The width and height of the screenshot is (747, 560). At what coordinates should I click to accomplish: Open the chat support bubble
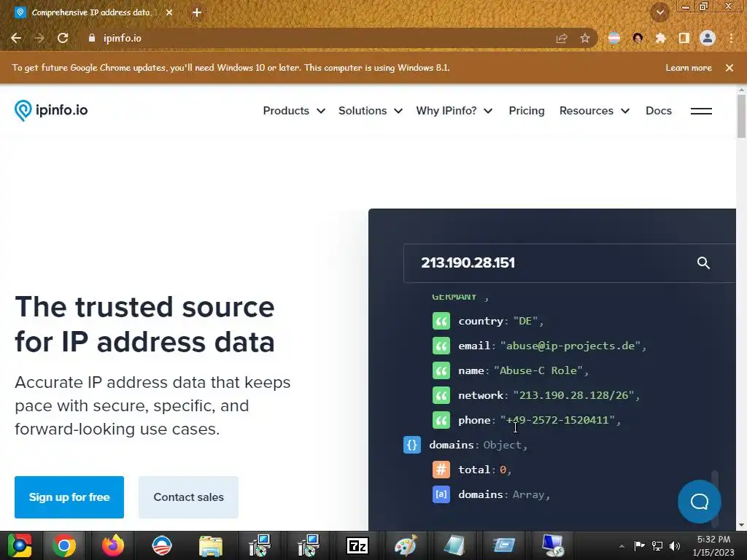pos(700,502)
